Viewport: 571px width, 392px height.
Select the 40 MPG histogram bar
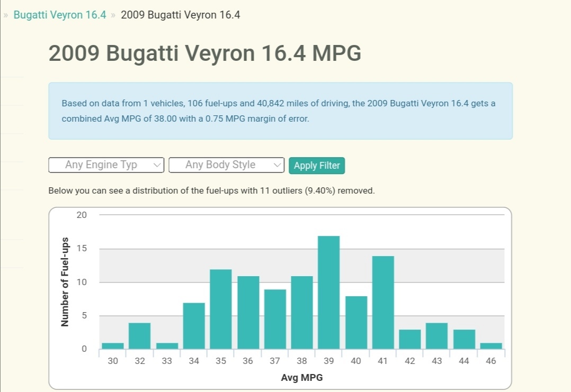coord(356,323)
